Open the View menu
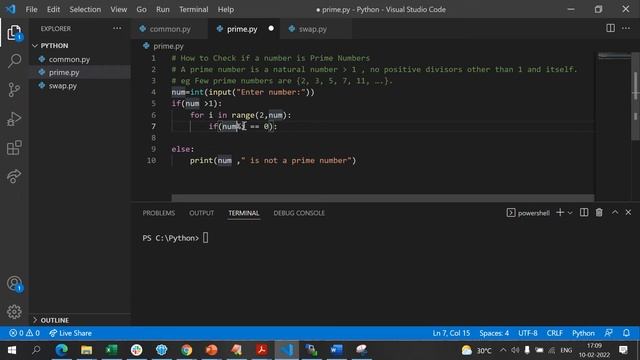 [118, 9]
